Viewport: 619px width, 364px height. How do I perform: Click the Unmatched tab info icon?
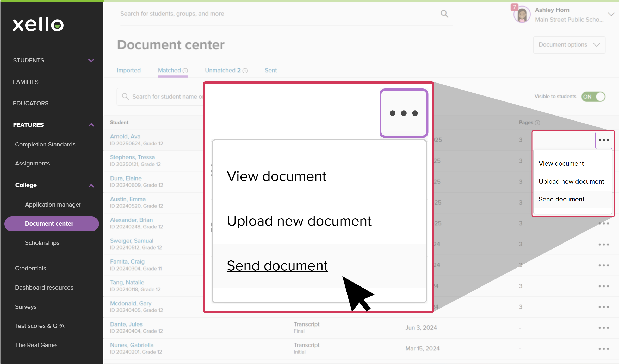click(245, 71)
